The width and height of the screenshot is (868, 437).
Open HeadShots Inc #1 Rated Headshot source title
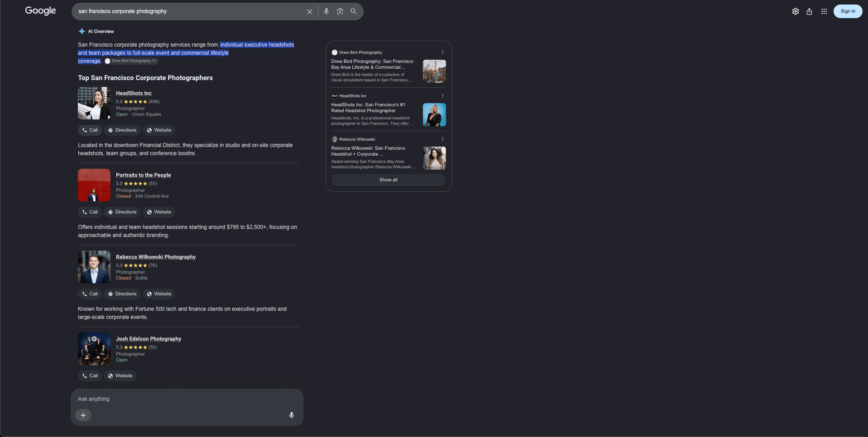[x=368, y=108]
